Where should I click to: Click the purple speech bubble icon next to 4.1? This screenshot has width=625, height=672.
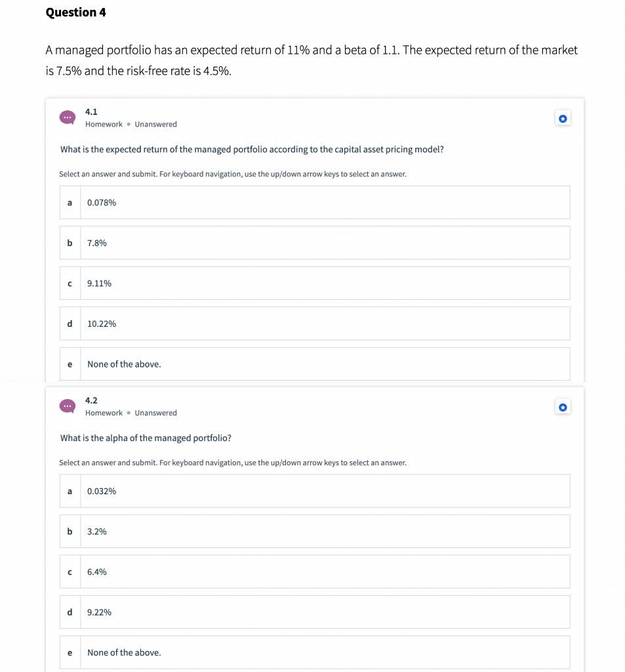tap(68, 117)
